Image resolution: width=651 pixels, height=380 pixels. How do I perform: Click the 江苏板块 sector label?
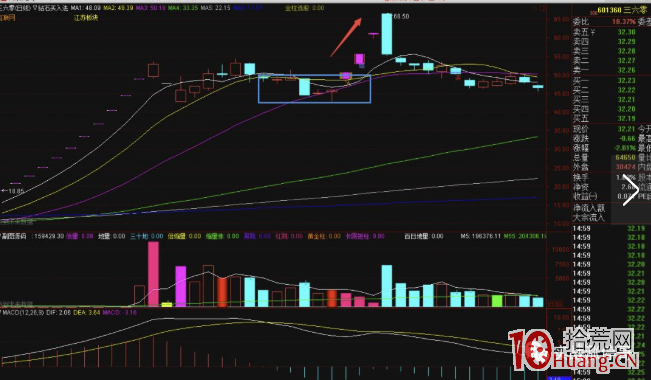click(86, 18)
